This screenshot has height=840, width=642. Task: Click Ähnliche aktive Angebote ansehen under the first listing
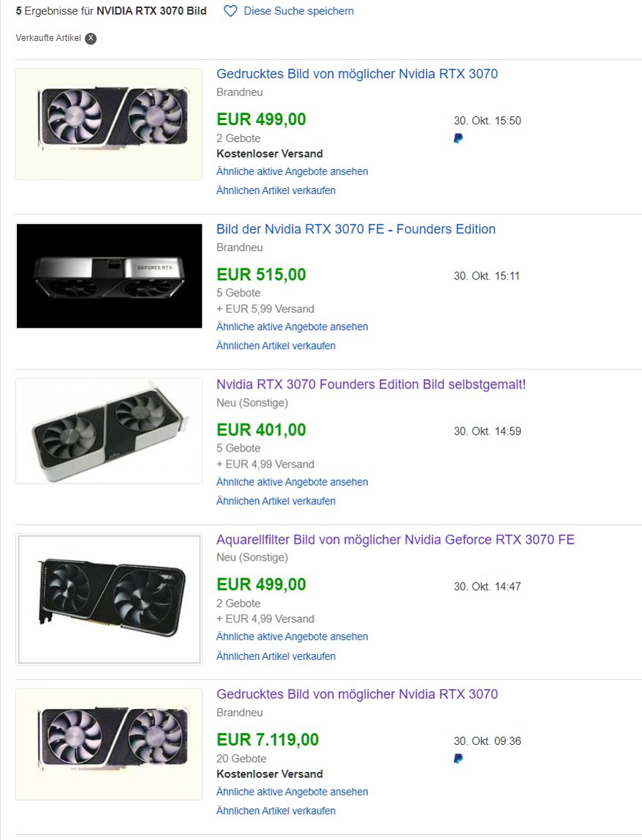(292, 171)
